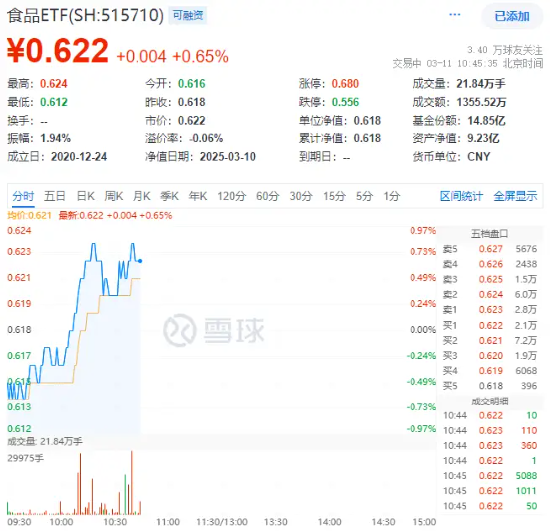
Task: Click the 10:45 trade with volume 5088
Action: pos(490,476)
